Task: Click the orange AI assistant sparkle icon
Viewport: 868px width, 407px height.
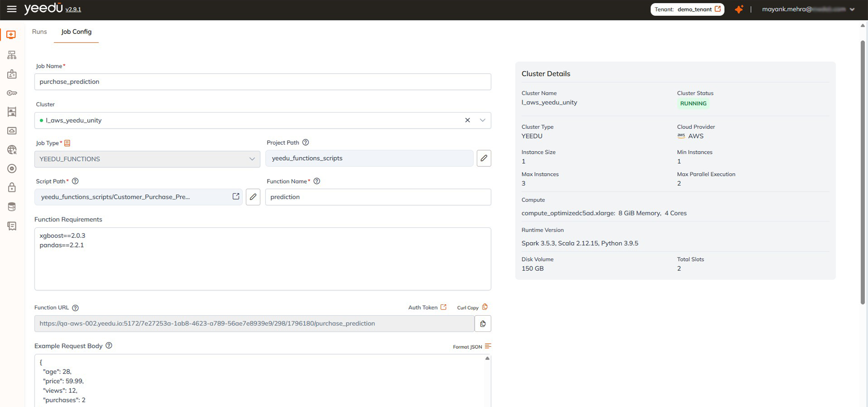Action: coord(739,9)
